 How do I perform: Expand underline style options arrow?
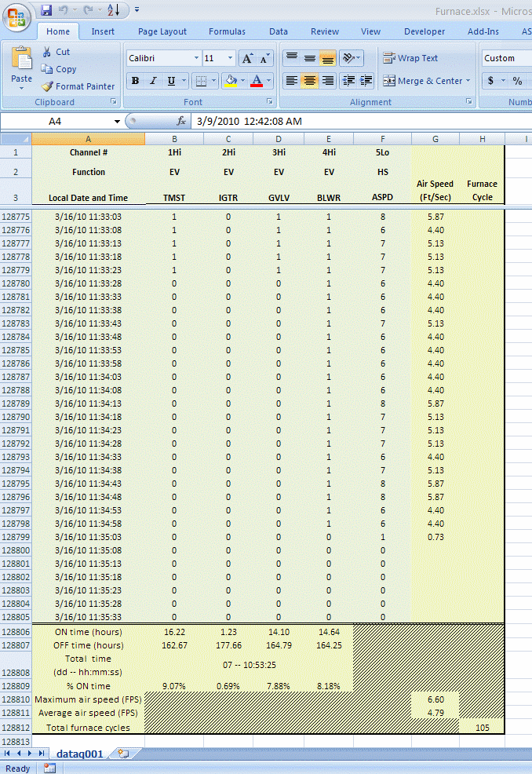(184, 80)
